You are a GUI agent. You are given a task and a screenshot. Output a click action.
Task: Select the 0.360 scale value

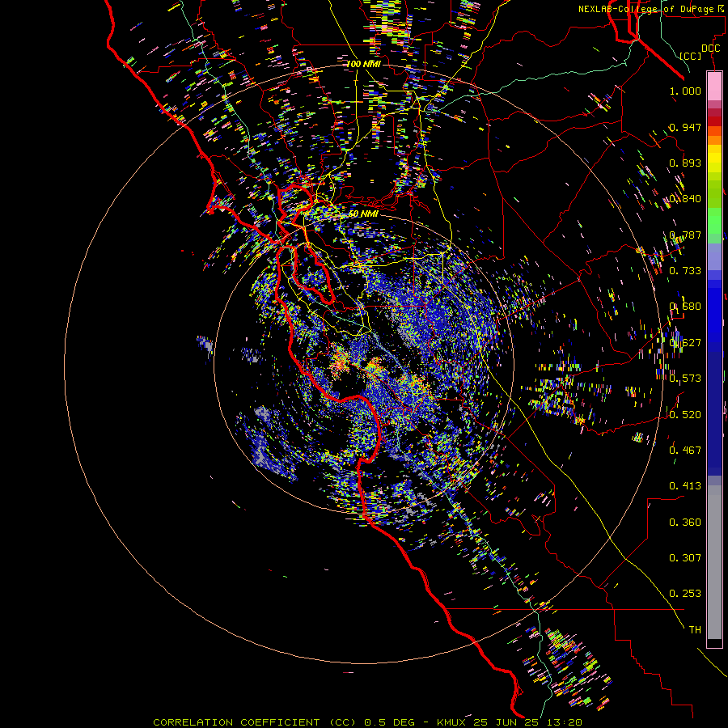(685, 523)
